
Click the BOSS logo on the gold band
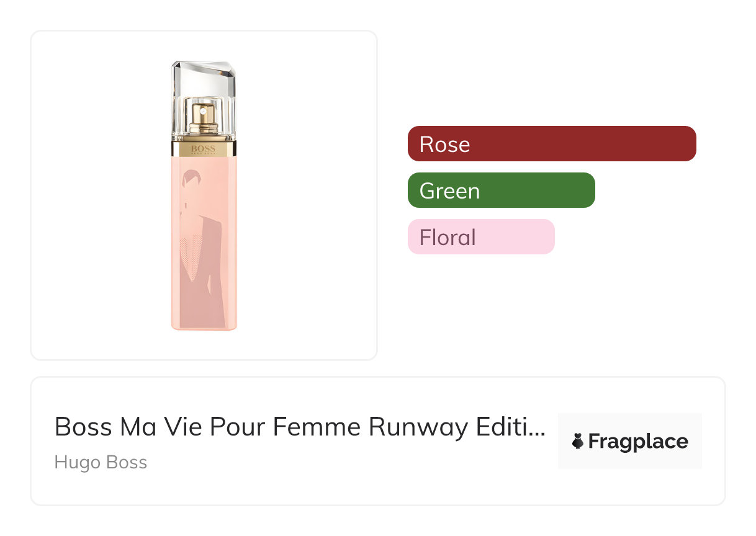pyautogui.click(x=203, y=149)
